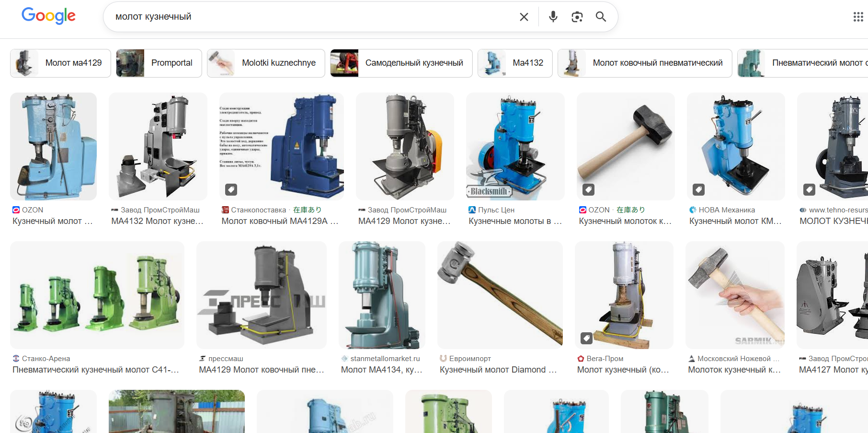Select the Молот ма4129 filter chip
This screenshot has width=868, height=433.
coord(60,63)
